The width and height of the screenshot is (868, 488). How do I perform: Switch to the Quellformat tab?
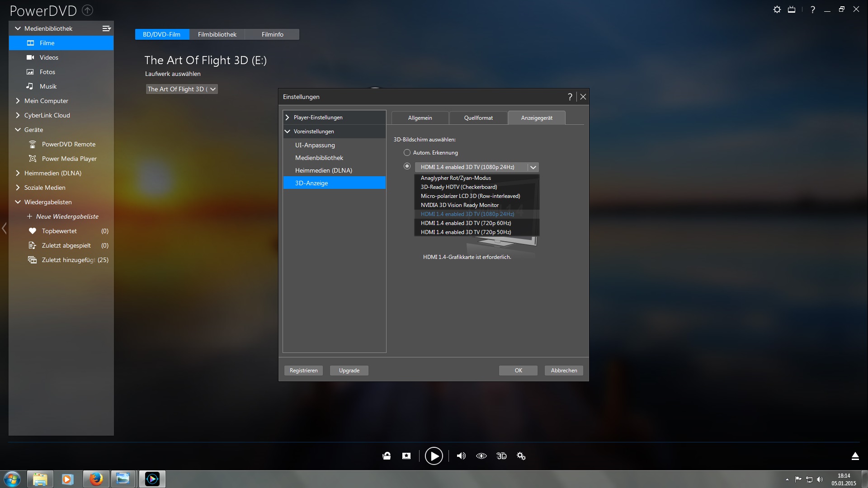click(478, 118)
